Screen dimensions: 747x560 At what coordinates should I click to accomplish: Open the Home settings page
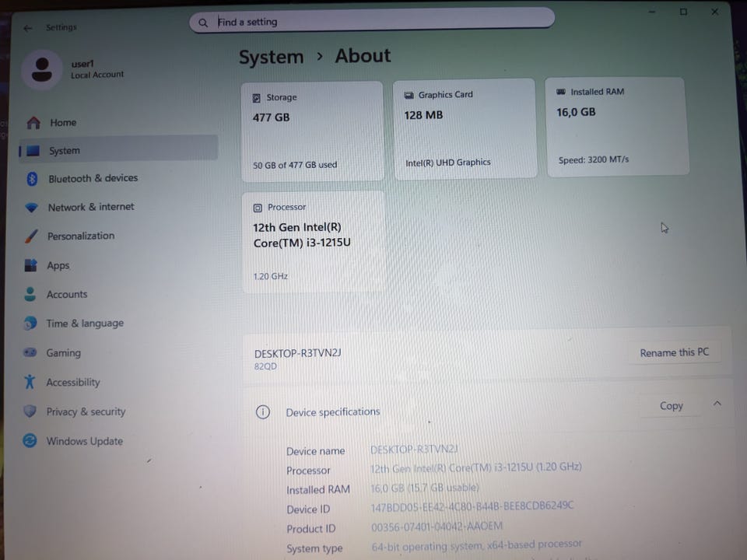tap(118, 123)
